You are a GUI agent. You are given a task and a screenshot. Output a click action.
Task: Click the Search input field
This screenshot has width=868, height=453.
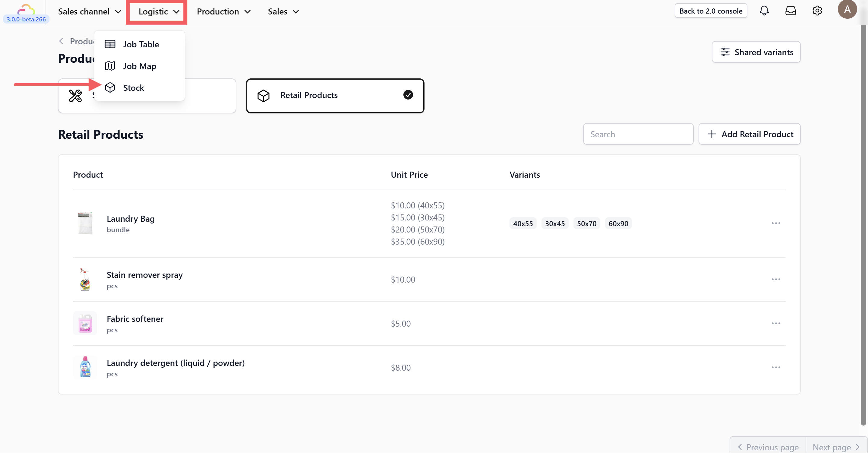click(x=638, y=134)
